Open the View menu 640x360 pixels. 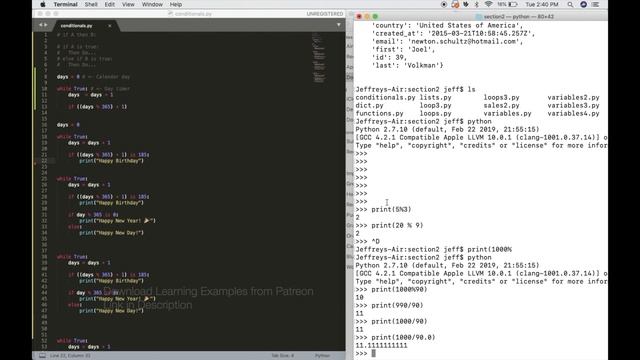128,4
